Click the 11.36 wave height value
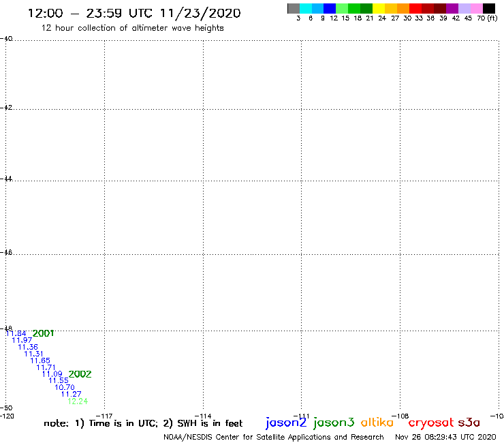Viewport: 504px width, 443px height. click(28, 347)
